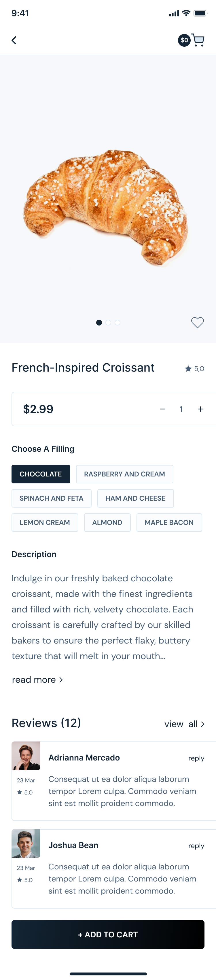This screenshot has width=216, height=980.
Task: Tap the back arrow icon
Action: tap(14, 40)
